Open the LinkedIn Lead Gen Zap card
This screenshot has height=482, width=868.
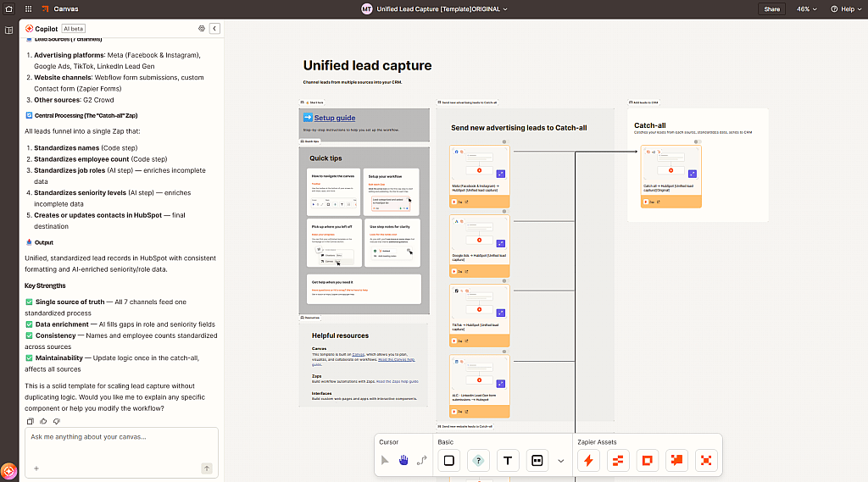pos(480,386)
